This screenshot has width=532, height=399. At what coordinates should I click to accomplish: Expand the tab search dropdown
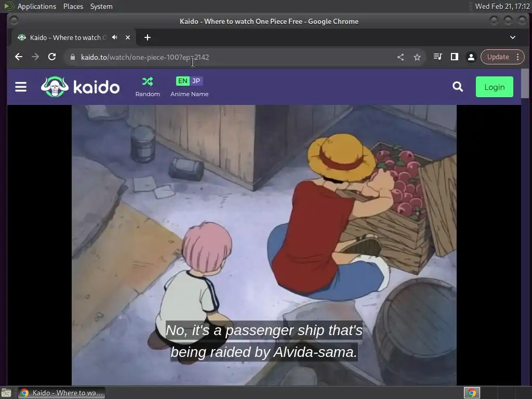[513, 37]
